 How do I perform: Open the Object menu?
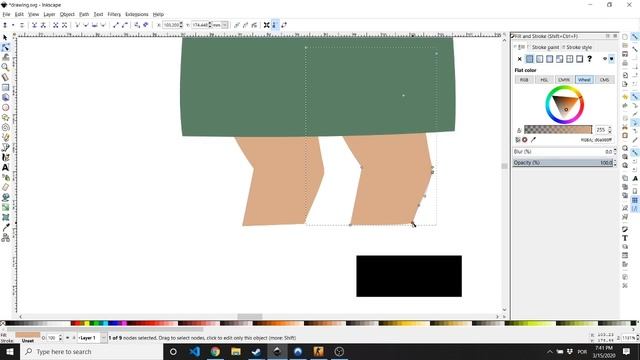point(67,14)
